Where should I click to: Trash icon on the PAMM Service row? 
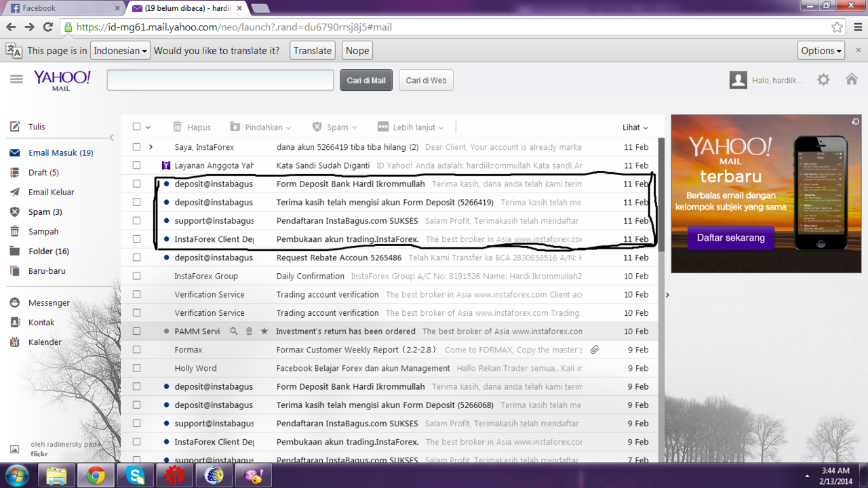249,331
